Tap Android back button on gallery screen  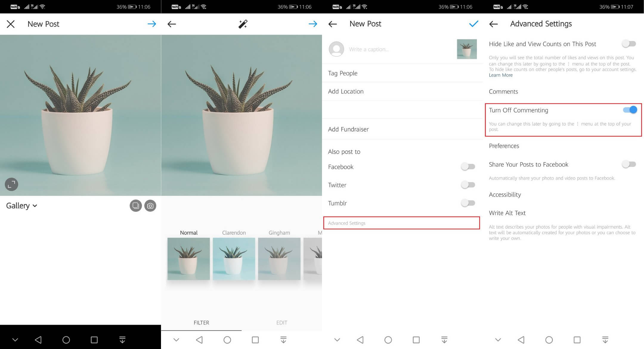(x=38, y=340)
